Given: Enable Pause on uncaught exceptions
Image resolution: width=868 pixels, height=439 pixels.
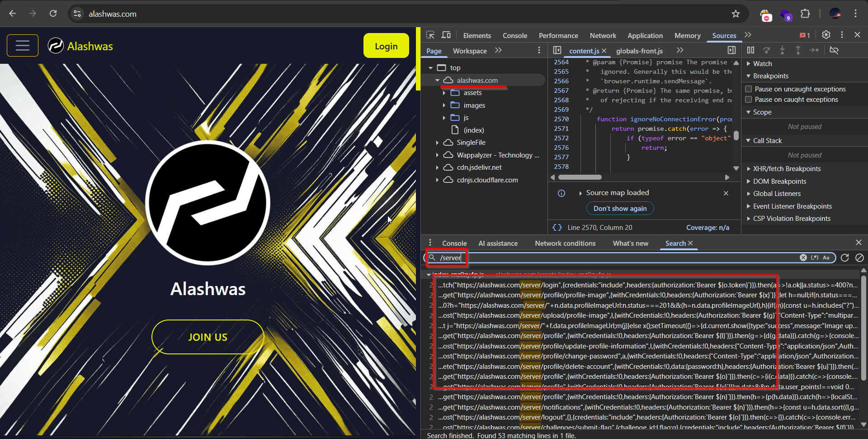Looking at the screenshot, I should click(749, 89).
